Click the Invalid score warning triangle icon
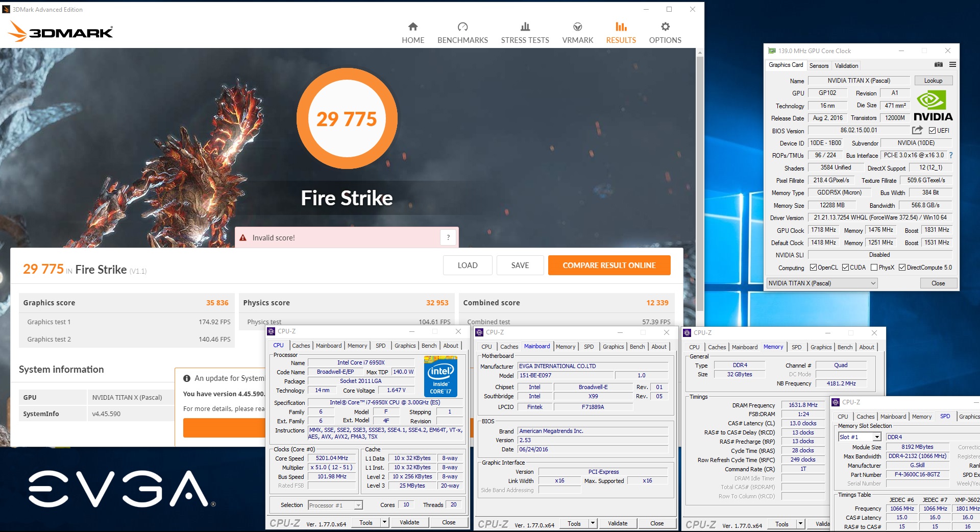Image resolution: width=980 pixels, height=532 pixels. [x=243, y=238]
